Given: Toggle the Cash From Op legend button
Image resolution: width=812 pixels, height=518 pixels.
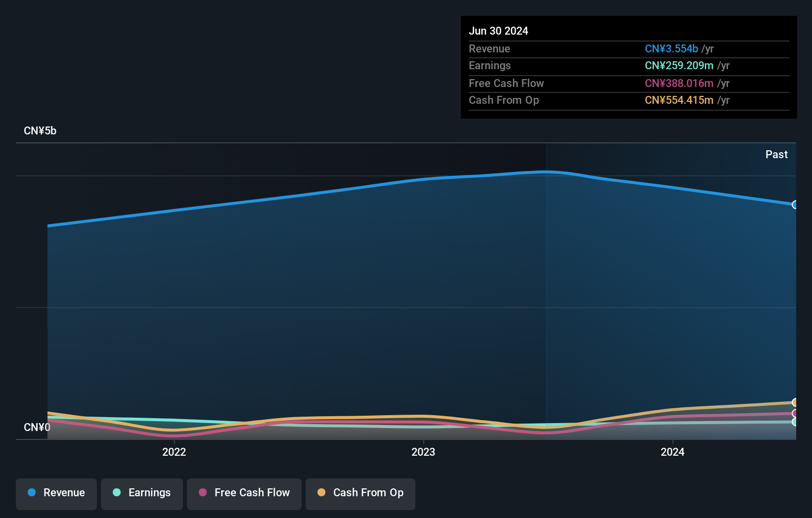Looking at the screenshot, I should [x=361, y=494].
